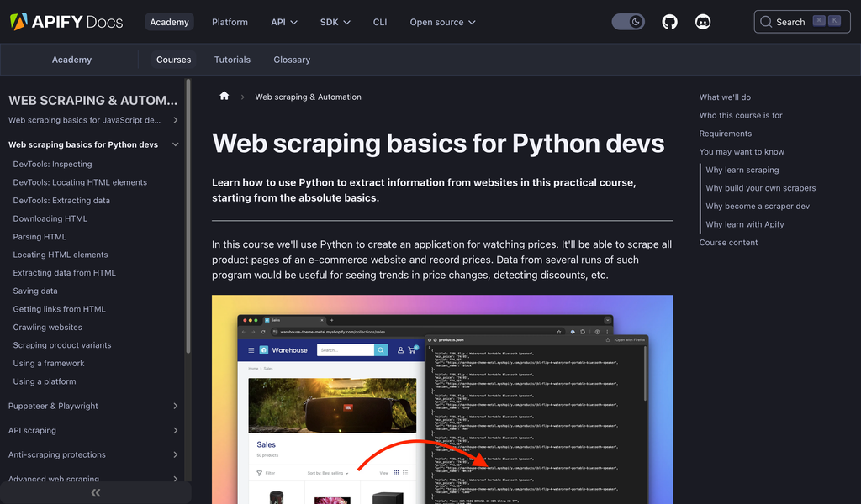Open DevTools: Locating HTML elements lesson
861x504 pixels.
(80, 182)
